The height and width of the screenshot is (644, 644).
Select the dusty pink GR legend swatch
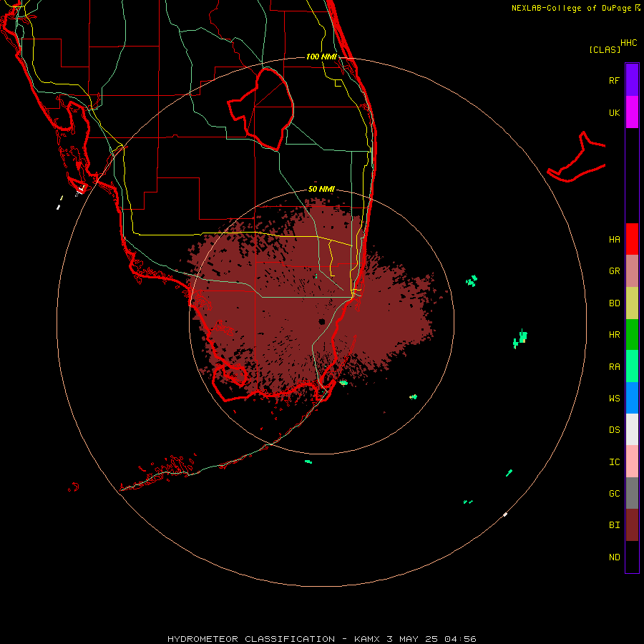tap(632, 271)
